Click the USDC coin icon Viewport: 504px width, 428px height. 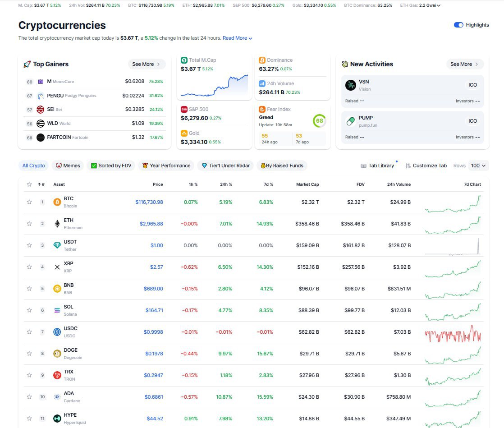tap(57, 332)
